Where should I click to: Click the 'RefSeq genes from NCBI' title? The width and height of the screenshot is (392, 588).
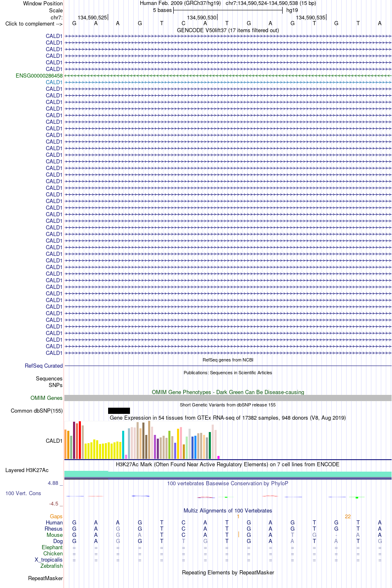pyautogui.click(x=228, y=360)
